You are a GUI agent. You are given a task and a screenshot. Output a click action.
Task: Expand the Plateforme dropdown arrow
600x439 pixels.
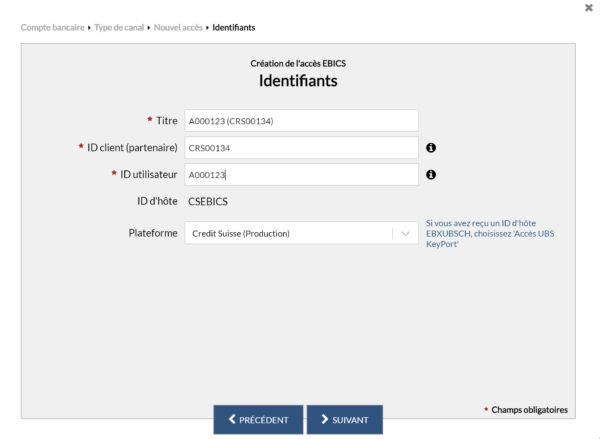click(x=405, y=233)
